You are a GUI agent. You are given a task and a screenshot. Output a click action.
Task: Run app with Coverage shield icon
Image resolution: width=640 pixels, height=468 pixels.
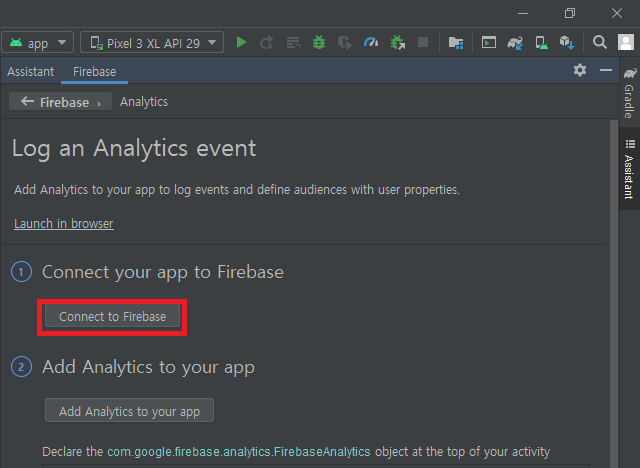345,42
